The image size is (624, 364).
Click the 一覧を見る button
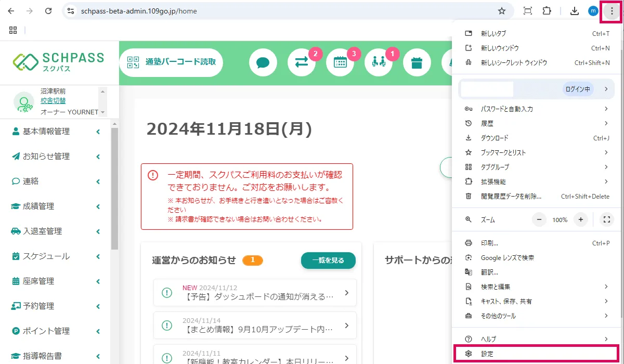[328, 261]
